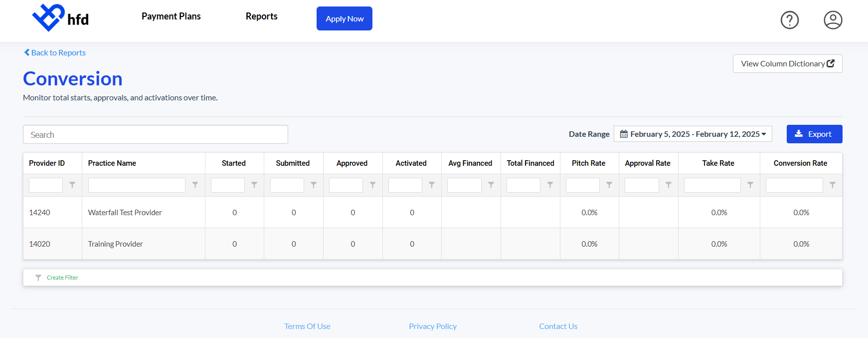Click the Apply Now button
868x338 pixels.
(345, 18)
